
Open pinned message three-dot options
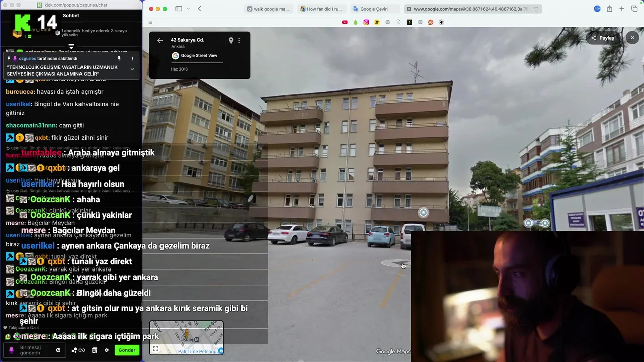click(132, 59)
